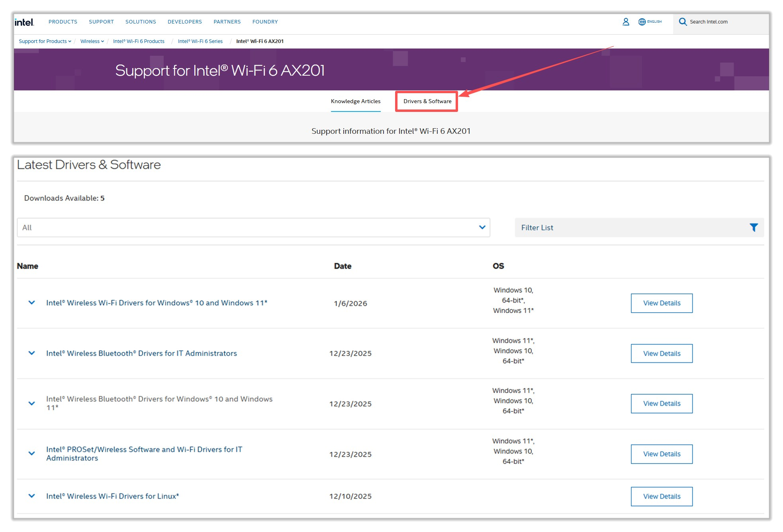
Task: Click the Filter List funnel icon
Action: (753, 227)
